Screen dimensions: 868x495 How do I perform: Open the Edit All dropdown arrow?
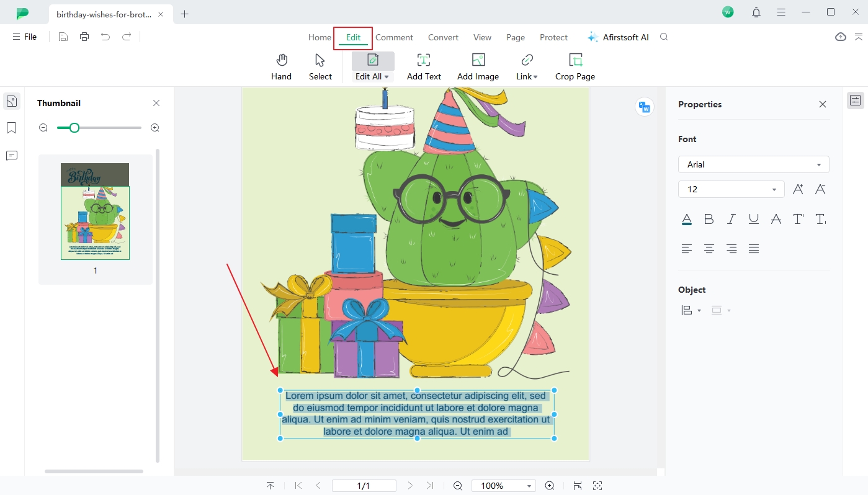click(387, 77)
